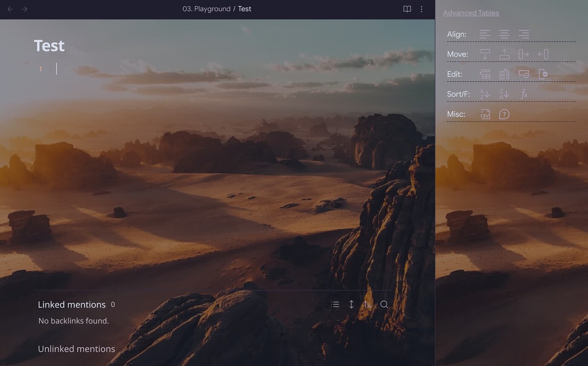The image size is (588, 366).
Task: Sort table rows Z to A
Action: (504, 94)
